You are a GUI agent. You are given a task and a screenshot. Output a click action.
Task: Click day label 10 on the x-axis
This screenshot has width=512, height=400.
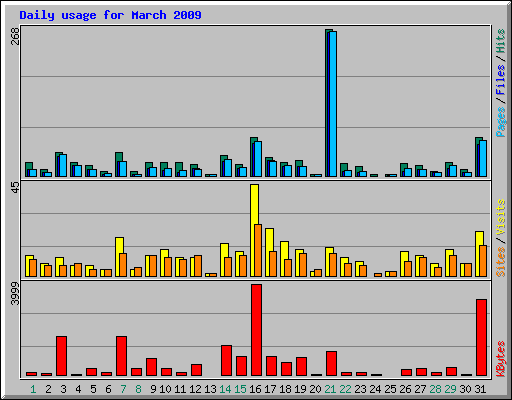[x=165, y=389]
